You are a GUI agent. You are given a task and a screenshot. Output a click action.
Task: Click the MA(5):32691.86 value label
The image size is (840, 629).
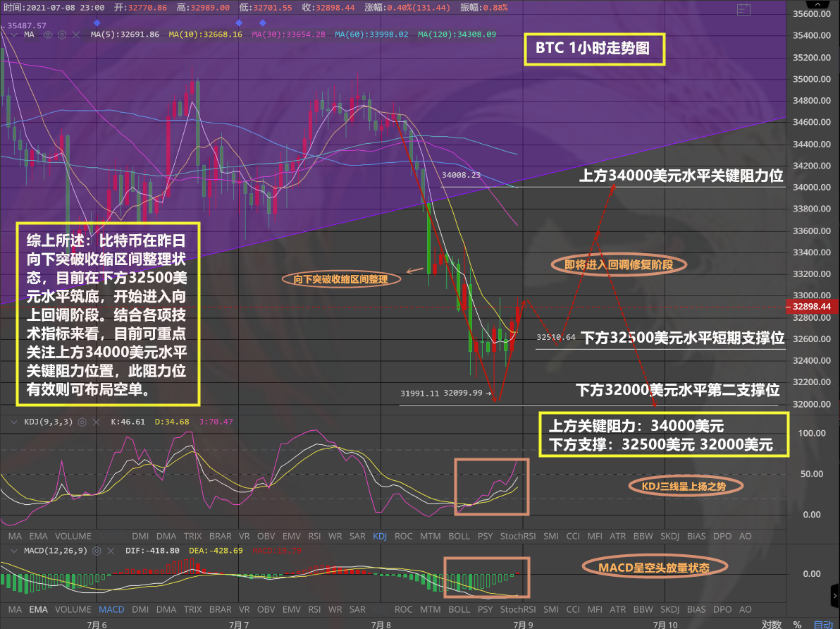[x=125, y=35]
